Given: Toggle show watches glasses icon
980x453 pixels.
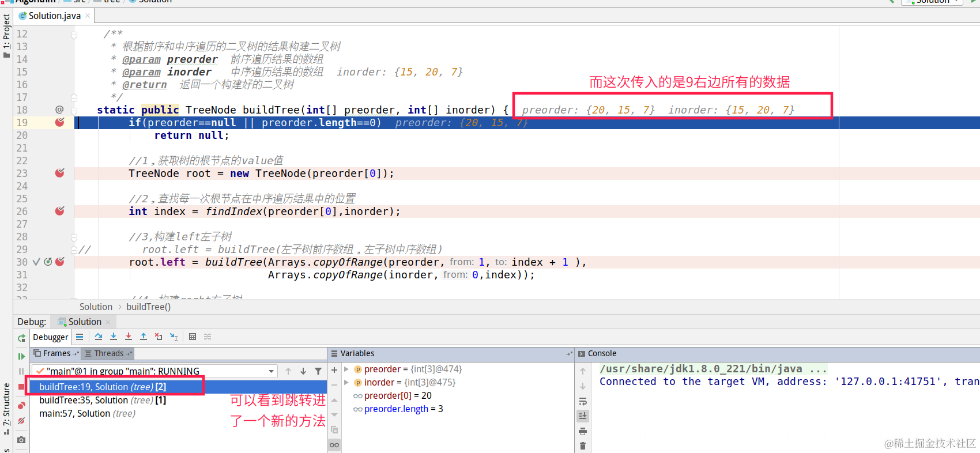Looking at the screenshot, I should (x=334, y=445).
